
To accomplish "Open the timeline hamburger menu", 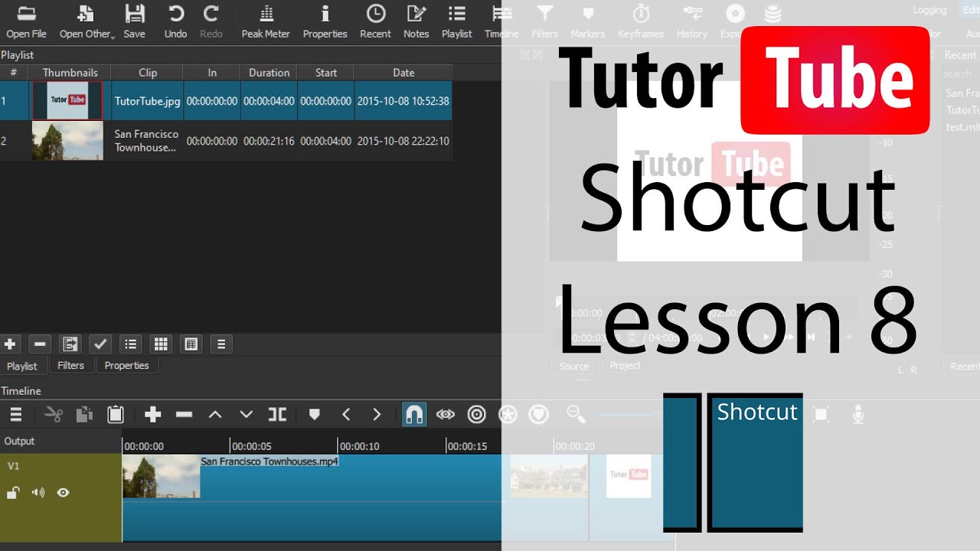I will tap(15, 415).
